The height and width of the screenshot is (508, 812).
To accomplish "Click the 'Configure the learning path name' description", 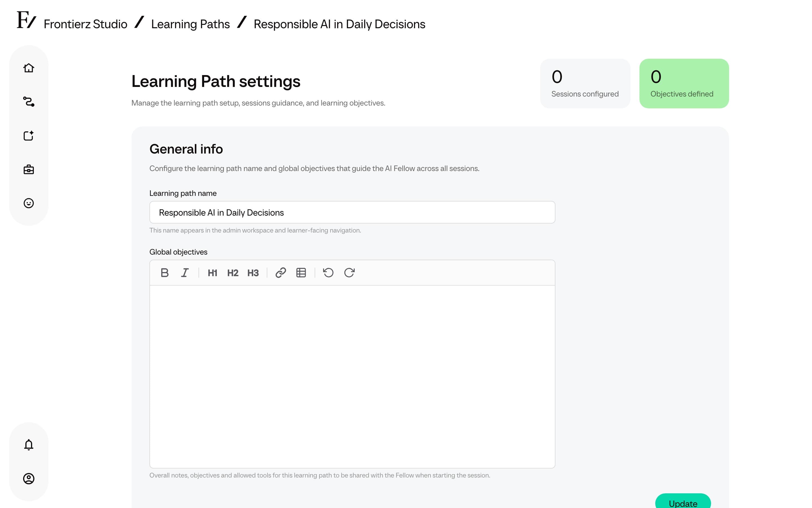I will (314, 169).
